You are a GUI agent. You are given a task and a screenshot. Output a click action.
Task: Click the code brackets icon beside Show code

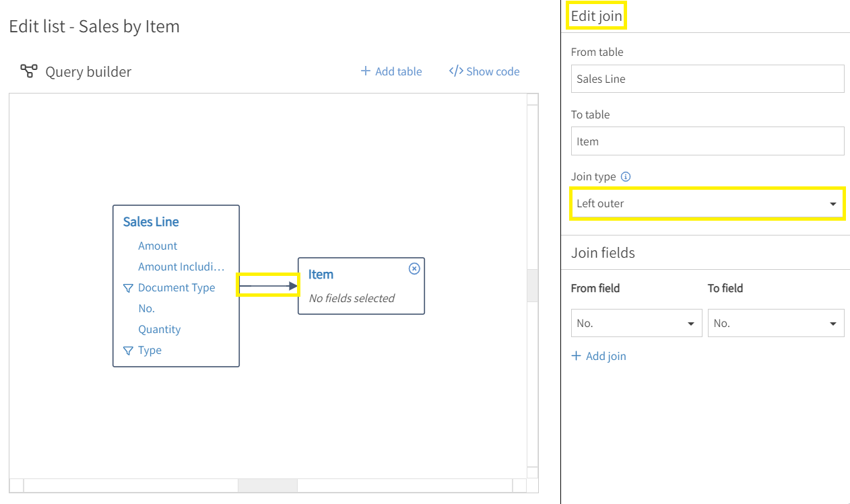[456, 71]
